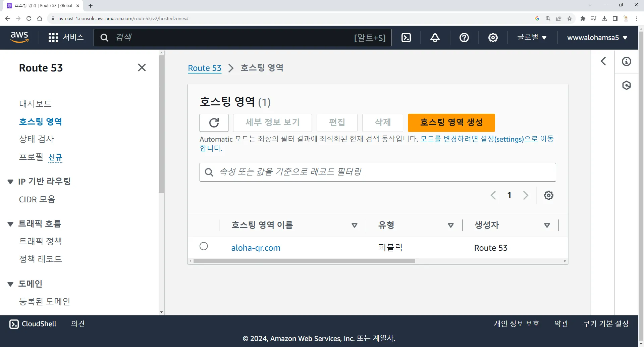Open the browser tab search dropdown
Screen dimensions: 644x347
pyautogui.click(x=590, y=5)
